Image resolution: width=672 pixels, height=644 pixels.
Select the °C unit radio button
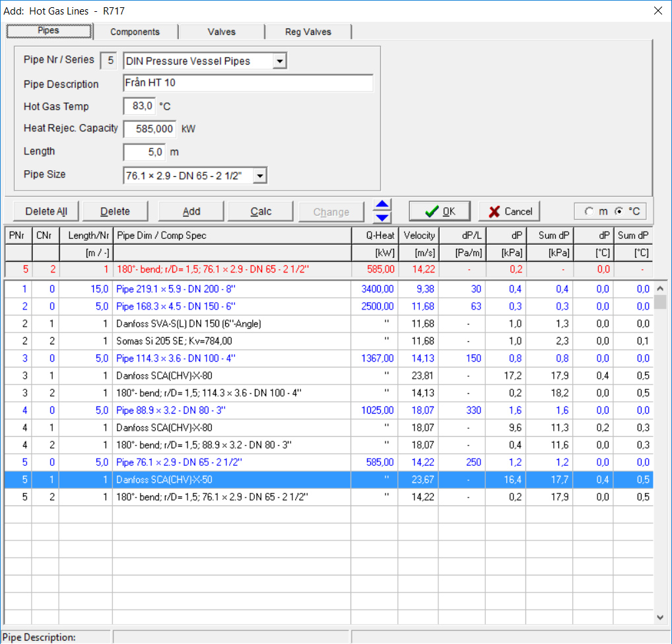pyautogui.click(x=619, y=211)
